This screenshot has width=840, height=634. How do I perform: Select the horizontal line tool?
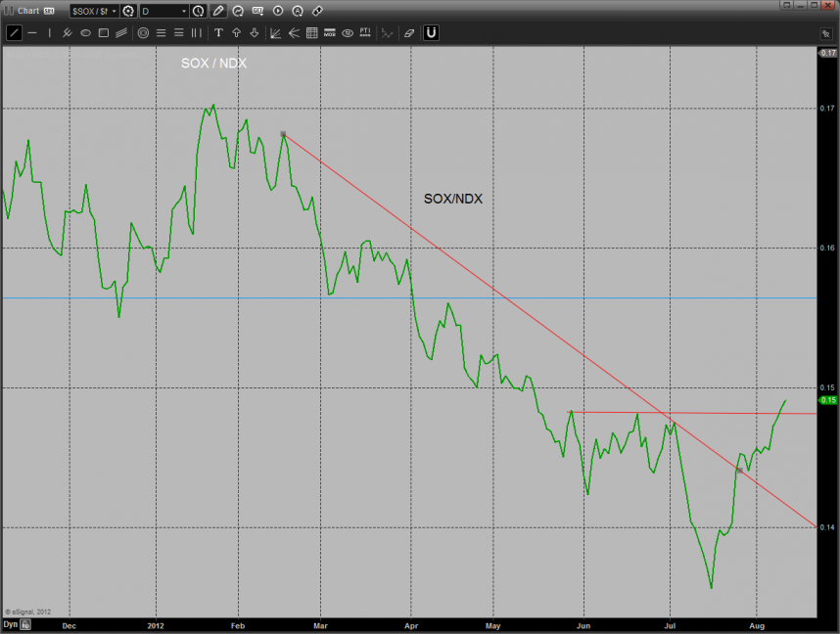[32, 33]
